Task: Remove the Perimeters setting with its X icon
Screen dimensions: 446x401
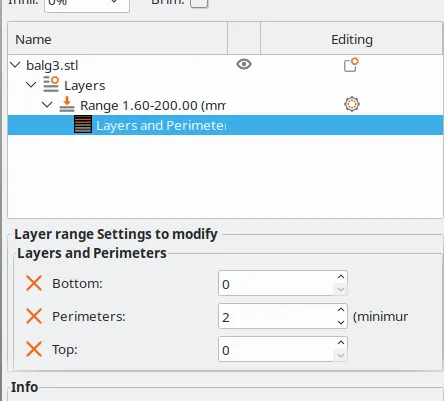Action: point(34,316)
